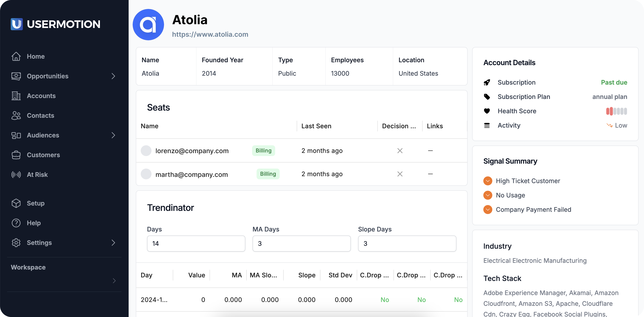The width and height of the screenshot is (644, 317).
Task: Open the Settings menu item
Action: click(x=39, y=242)
